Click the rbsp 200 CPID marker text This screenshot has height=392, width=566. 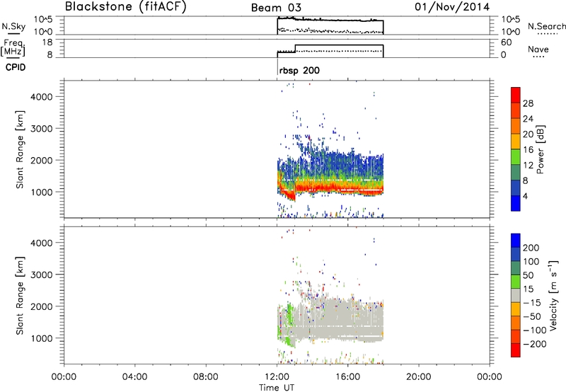[x=299, y=70]
